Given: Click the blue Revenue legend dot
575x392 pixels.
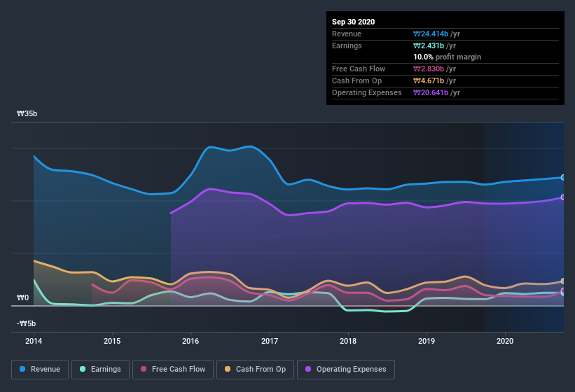Looking at the screenshot, I should [x=23, y=369].
